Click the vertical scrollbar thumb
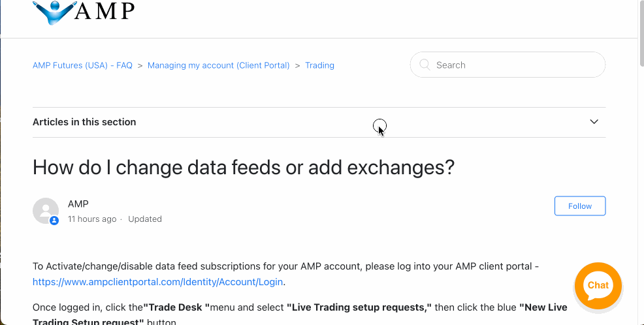Image resolution: width=644 pixels, height=325 pixels. (x=641, y=33)
